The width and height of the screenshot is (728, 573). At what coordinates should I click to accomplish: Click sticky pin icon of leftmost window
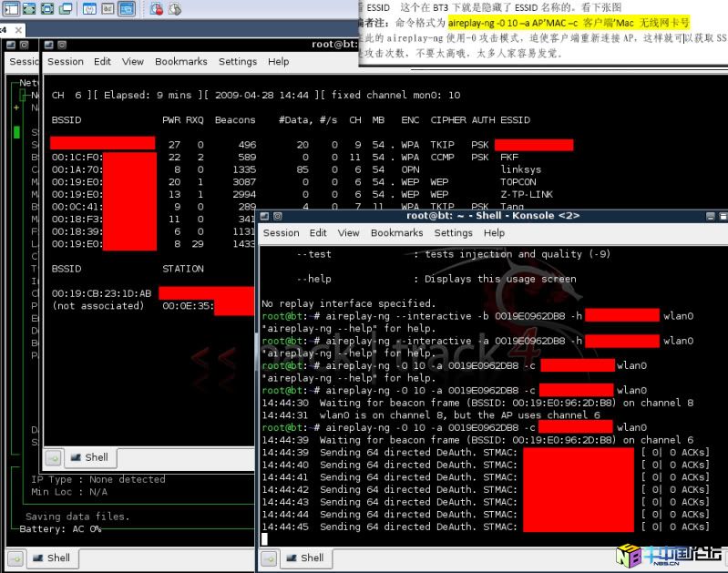click(x=24, y=45)
